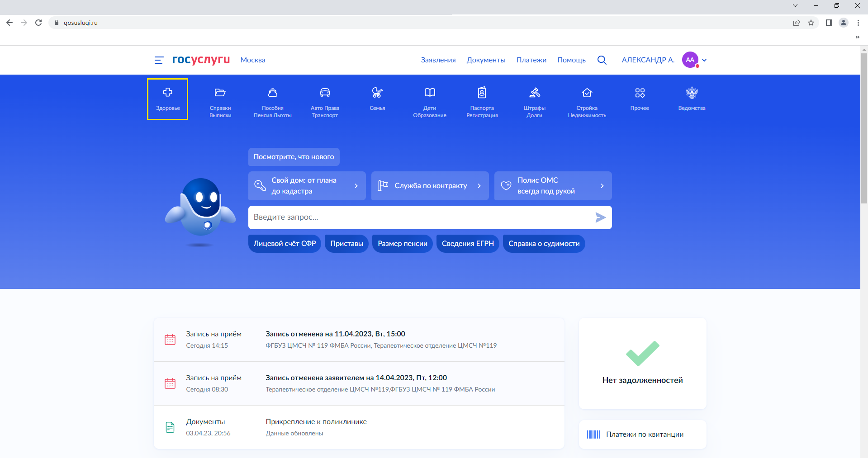Open Дети Образование category

click(430, 102)
